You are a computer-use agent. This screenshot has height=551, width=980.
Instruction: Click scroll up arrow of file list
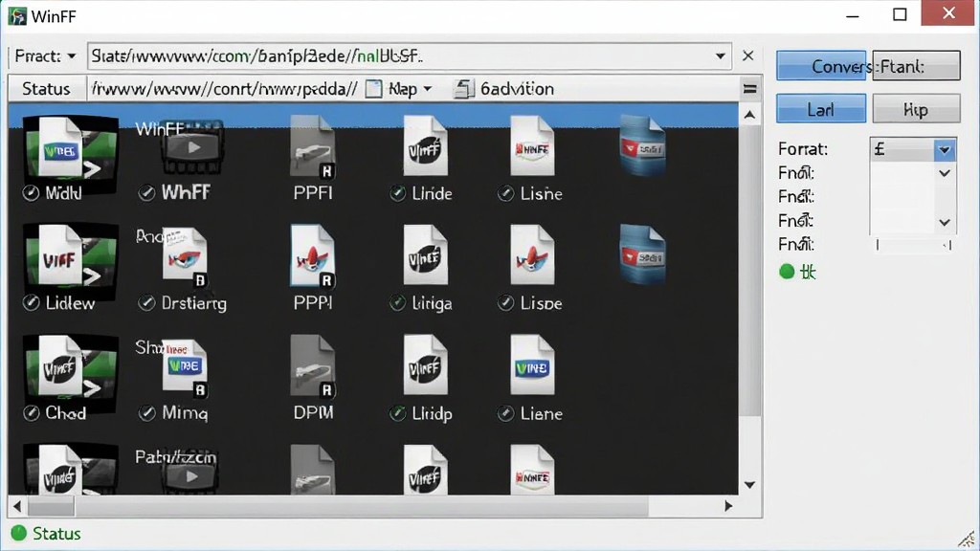[x=750, y=115]
